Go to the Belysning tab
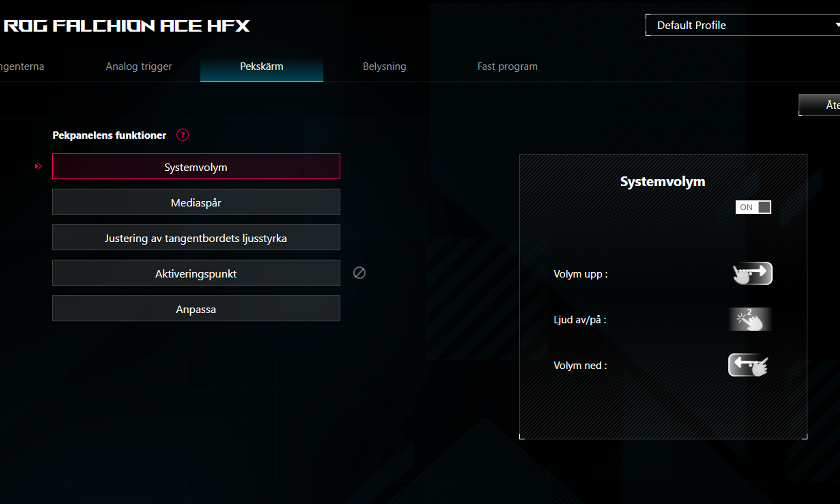The width and height of the screenshot is (840, 504). [385, 66]
